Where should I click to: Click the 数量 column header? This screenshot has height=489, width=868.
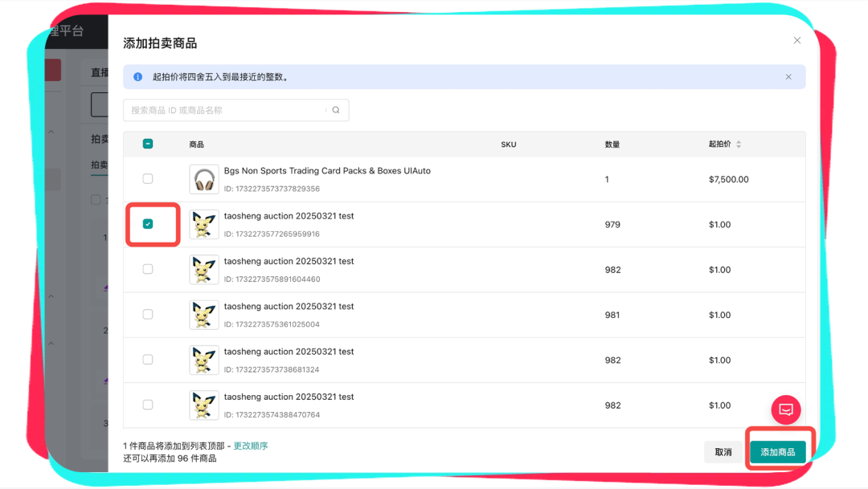(612, 145)
